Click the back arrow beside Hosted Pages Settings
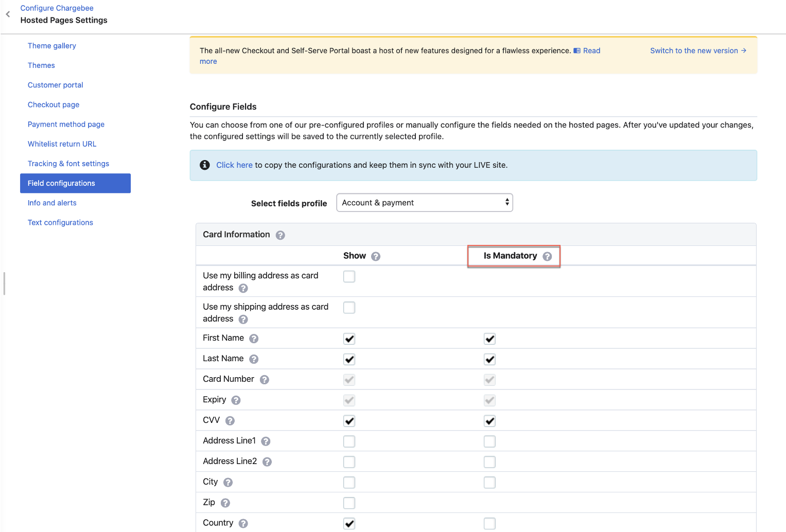 8,14
